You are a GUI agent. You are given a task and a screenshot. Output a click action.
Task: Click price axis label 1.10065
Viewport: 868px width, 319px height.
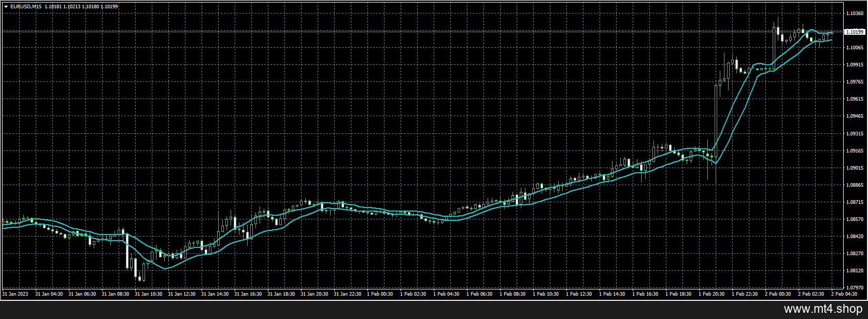[854, 47]
